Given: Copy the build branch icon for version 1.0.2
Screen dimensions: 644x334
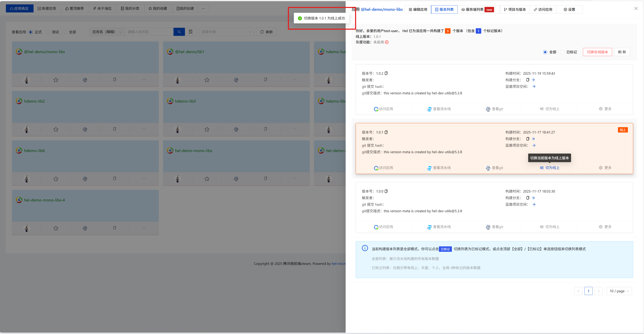Looking at the screenshot, I should [x=528, y=80].
